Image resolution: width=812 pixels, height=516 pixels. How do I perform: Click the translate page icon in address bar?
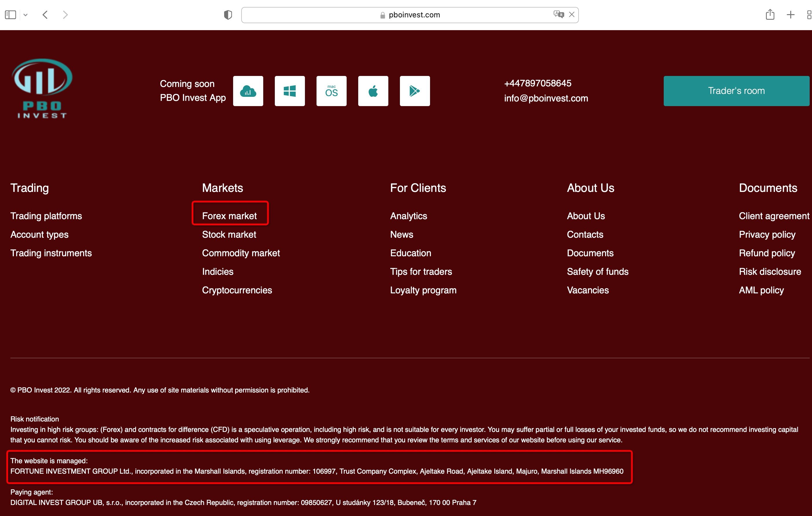[x=558, y=14]
